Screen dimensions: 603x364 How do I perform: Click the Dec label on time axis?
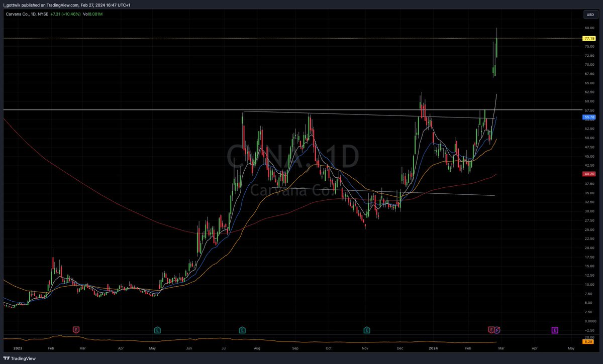click(x=400, y=347)
